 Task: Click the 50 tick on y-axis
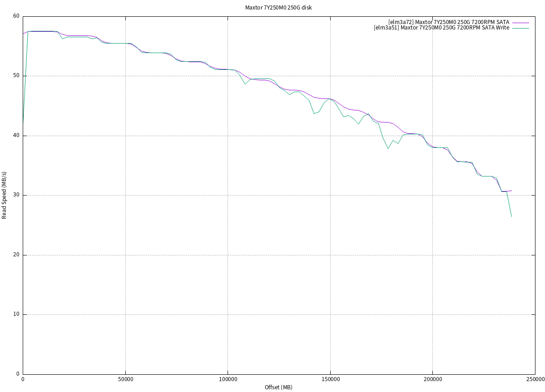[x=16, y=76]
